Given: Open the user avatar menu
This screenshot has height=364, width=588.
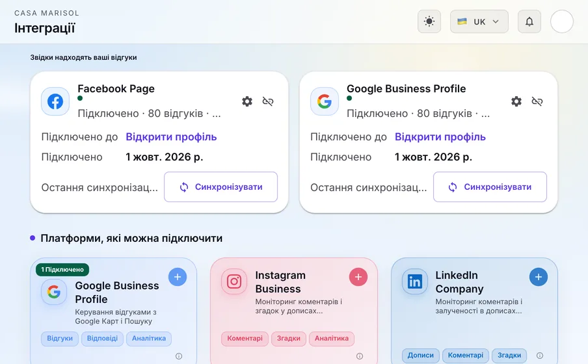Looking at the screenshot, I should (x=561, y=21).
